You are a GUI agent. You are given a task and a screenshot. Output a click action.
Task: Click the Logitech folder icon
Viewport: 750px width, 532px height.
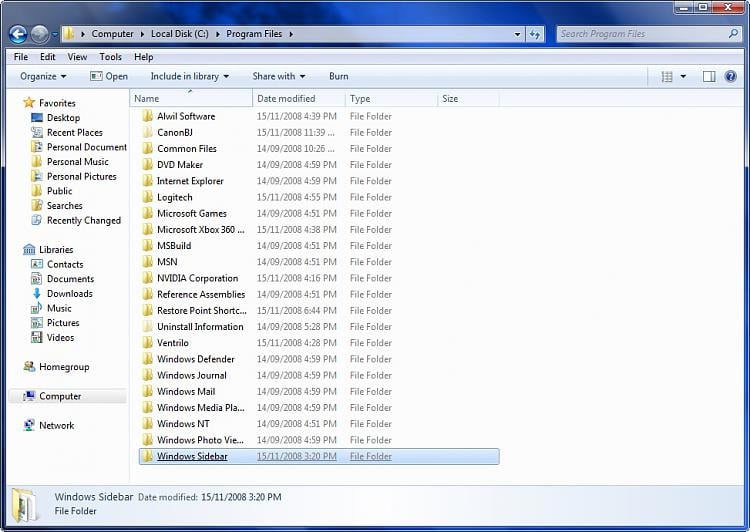click(148, 197)
